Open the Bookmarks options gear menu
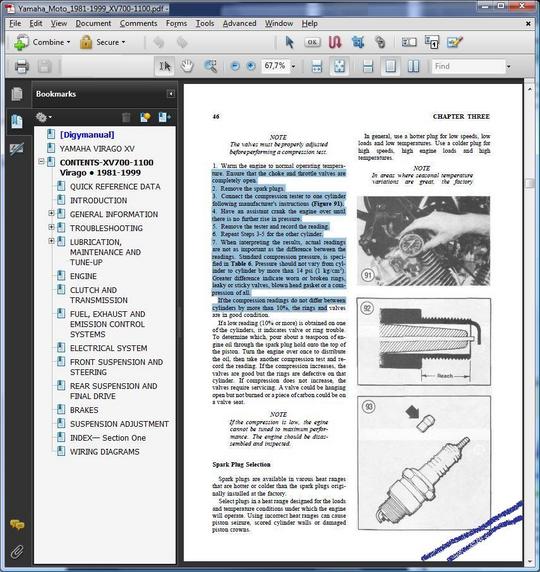Image resolution: width=540 pixels, height=572 pixels. pyautogui.click(x=43, y=117)
